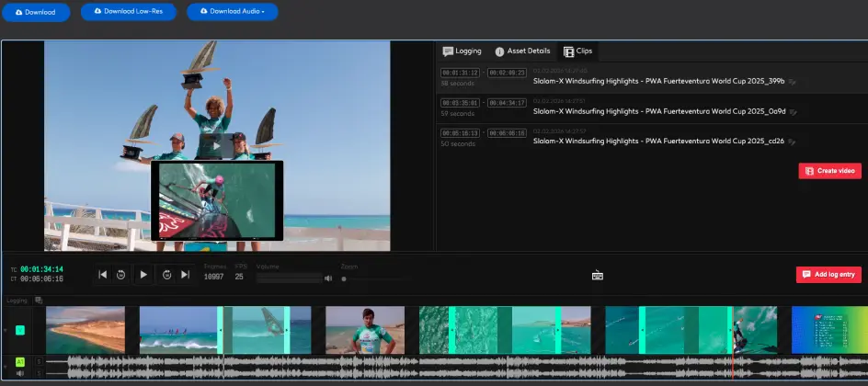Toggle the A1 audio track button

pos(20,362)
